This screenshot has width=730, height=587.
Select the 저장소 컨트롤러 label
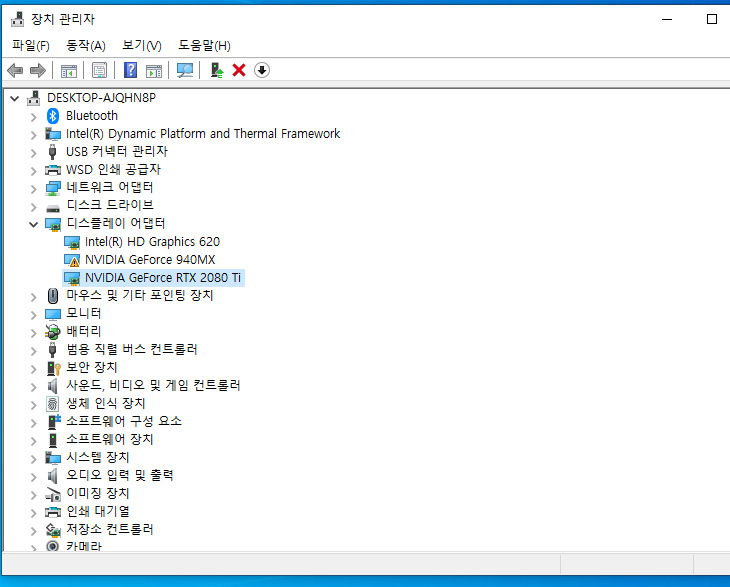(x=110, y=529)
